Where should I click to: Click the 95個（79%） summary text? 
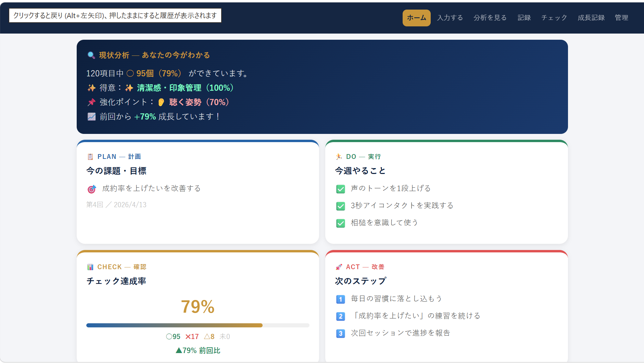159,74
